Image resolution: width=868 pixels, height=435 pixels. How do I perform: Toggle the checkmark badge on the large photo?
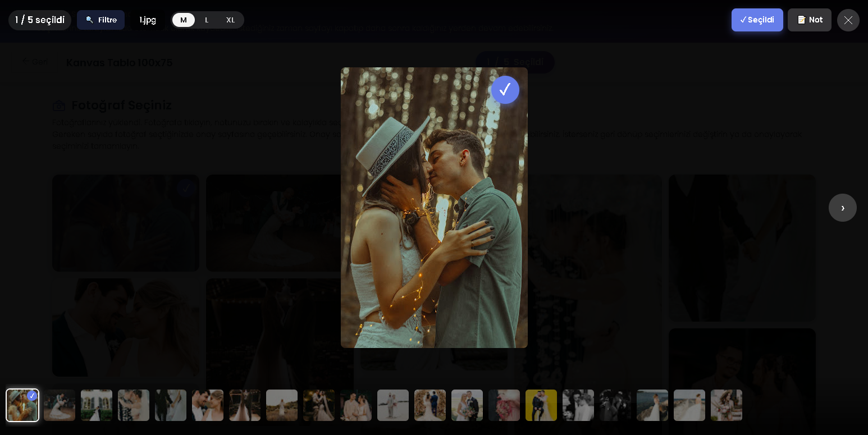pos(505,90)
